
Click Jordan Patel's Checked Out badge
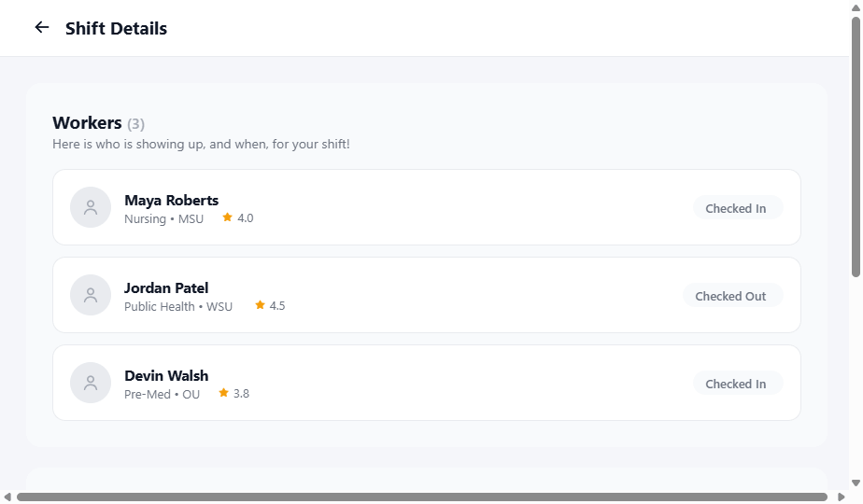[732, 296]
